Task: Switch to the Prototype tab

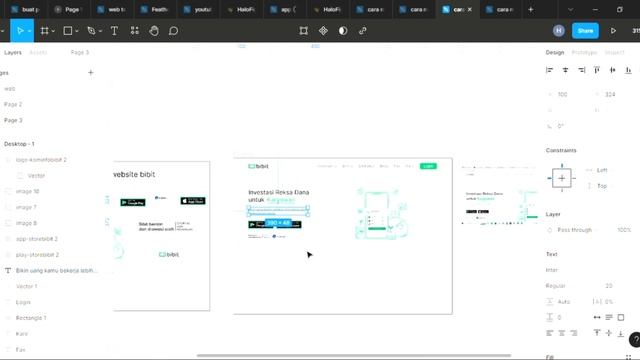Action: coord(584,53)
